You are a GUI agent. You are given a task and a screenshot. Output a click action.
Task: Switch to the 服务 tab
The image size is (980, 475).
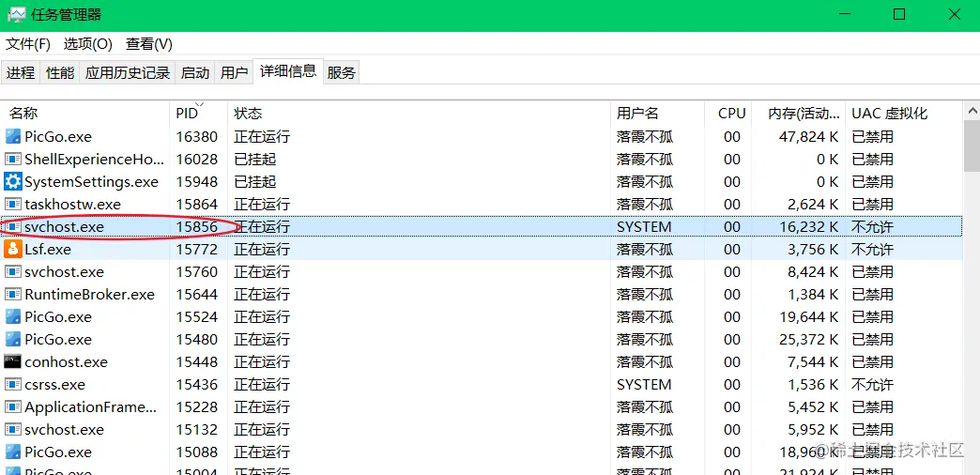pyautogui.click(x=342, y=72)
